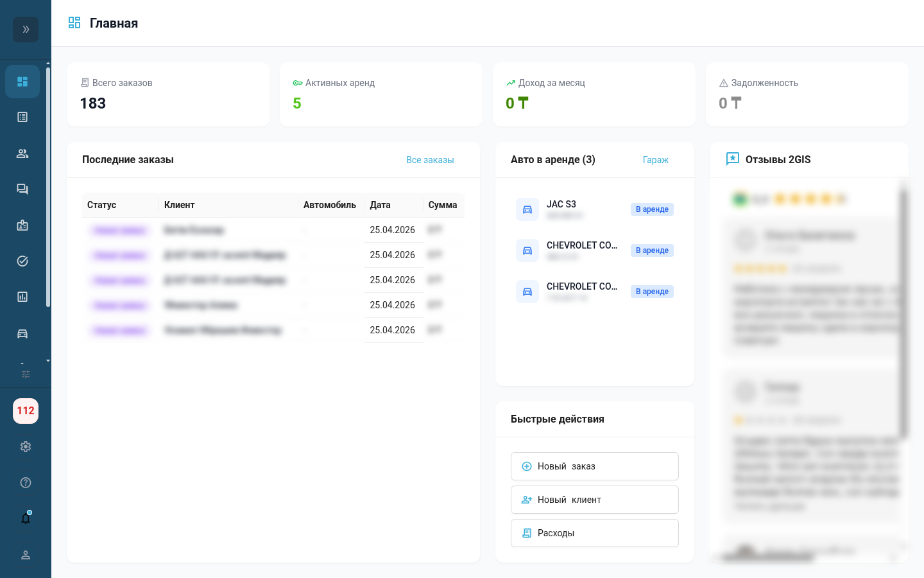This screenshot has height=578, width=924.
Task: Open the dashboard icon in the sidebar
Action: coord(22,82)
